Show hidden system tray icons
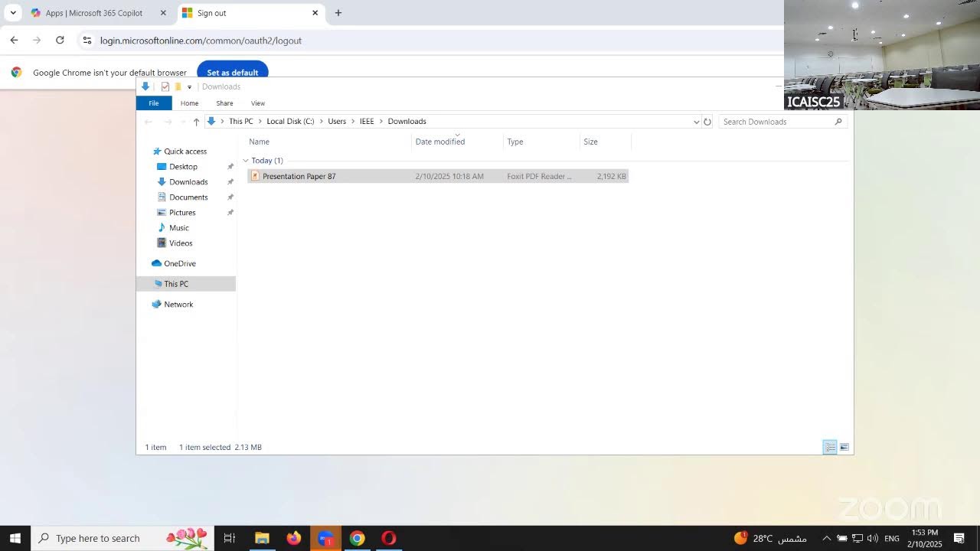Screen dimensions: 980x551 pyautogui.click(x=826, y=538)
